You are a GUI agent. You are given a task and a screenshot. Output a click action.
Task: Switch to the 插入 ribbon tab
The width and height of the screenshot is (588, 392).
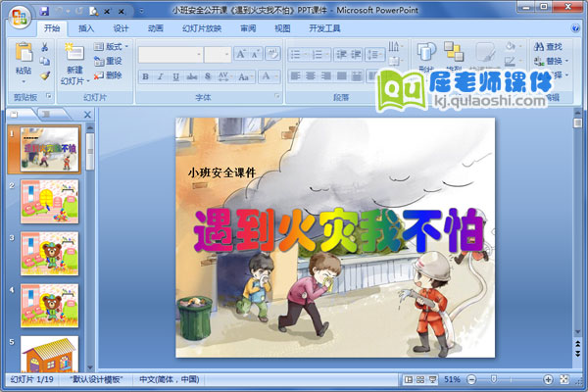click(x=86, y=28)
